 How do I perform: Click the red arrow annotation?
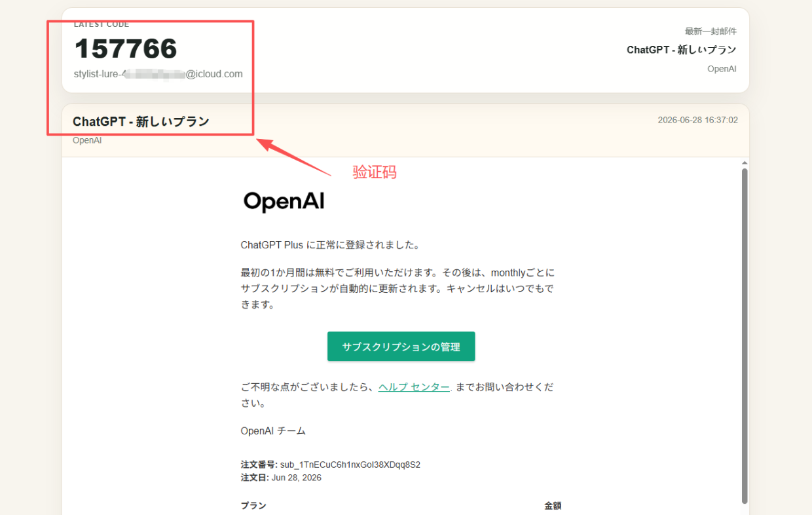tap(293, 155)
